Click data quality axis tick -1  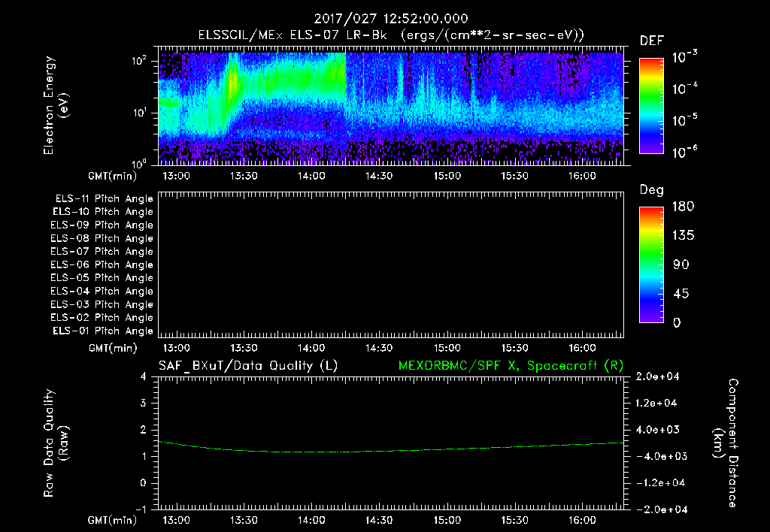pyautogui.click(x=141, y=509)
